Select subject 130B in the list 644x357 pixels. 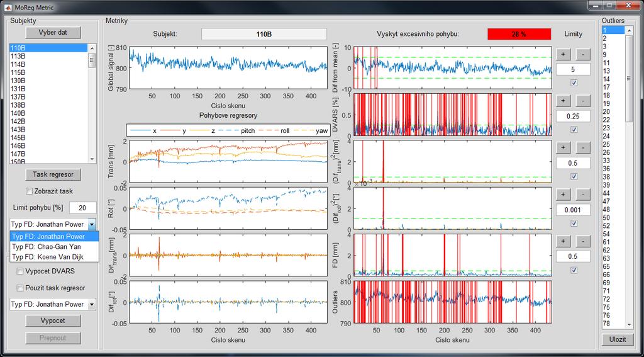(x=49, y=81)
